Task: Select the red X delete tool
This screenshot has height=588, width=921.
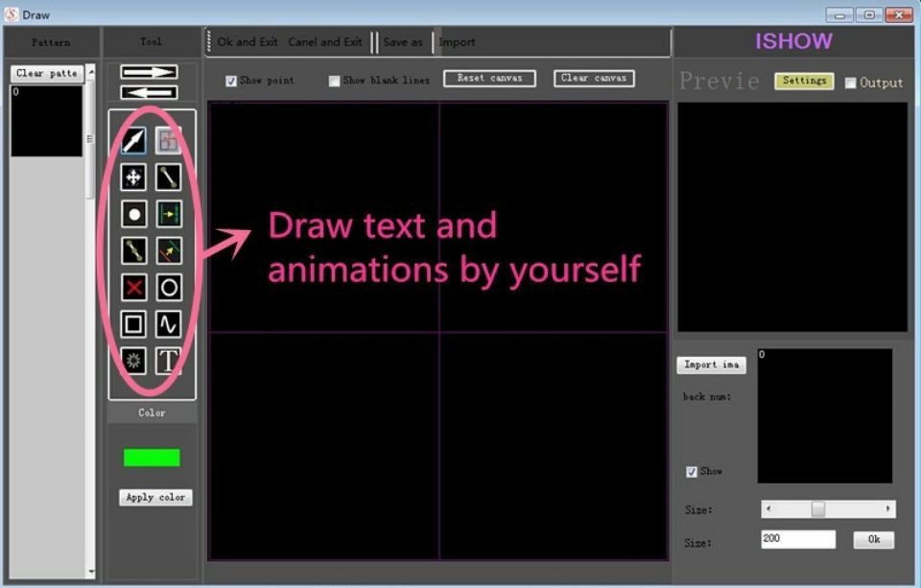Action: pos(132,287)
